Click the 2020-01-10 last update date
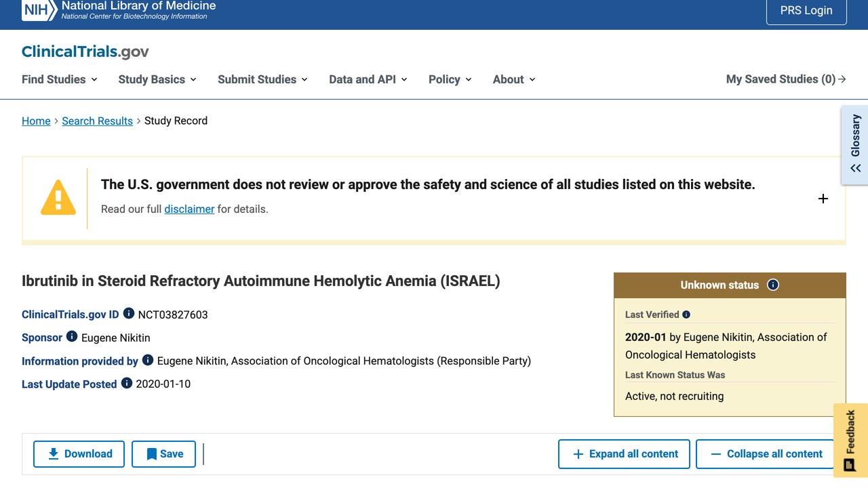This screenshot has height=488, width=868. (163, 384)
